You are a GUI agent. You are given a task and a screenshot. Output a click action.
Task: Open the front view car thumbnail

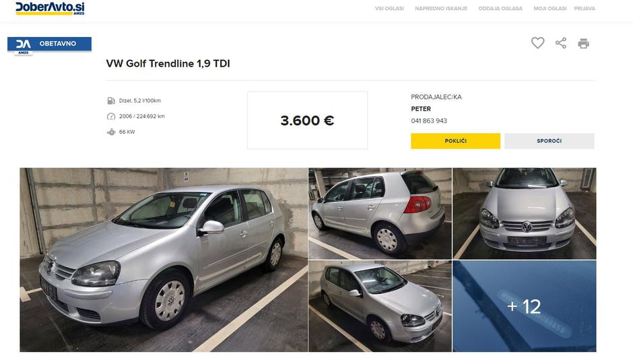[x=524, y=213]
